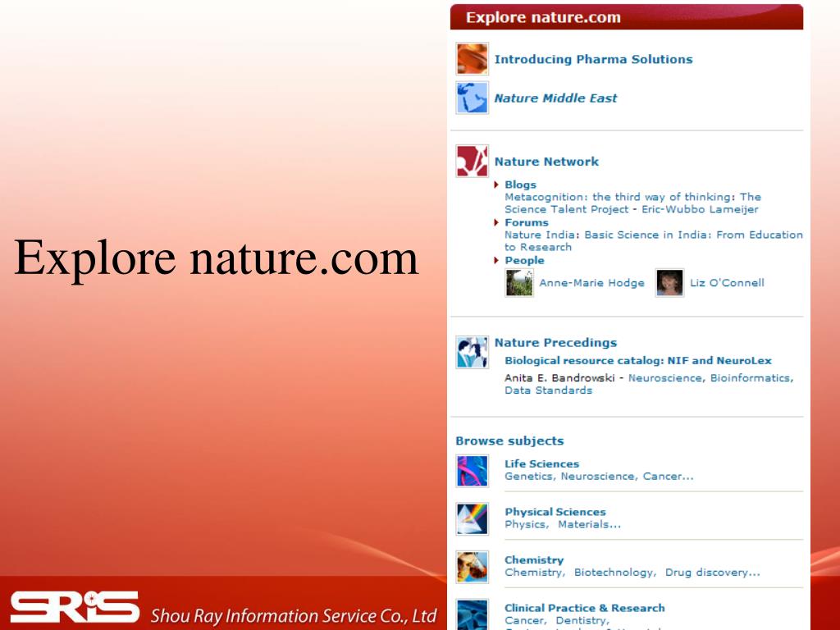This screenshot has height=630, width=840.
Task: Click the Bioinformatics tag link
Action: (750, 378)
